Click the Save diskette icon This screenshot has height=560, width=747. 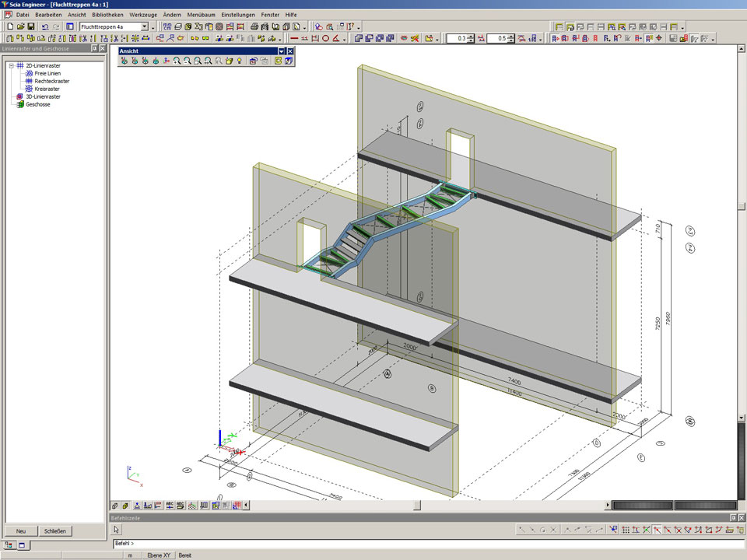[x=30, y=26]
